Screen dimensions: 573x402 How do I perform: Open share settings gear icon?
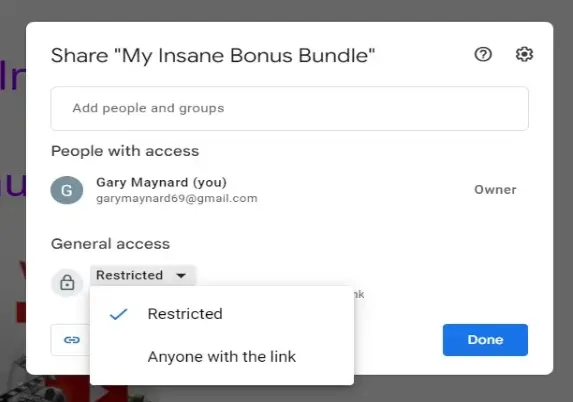click(x=524, y=55)
